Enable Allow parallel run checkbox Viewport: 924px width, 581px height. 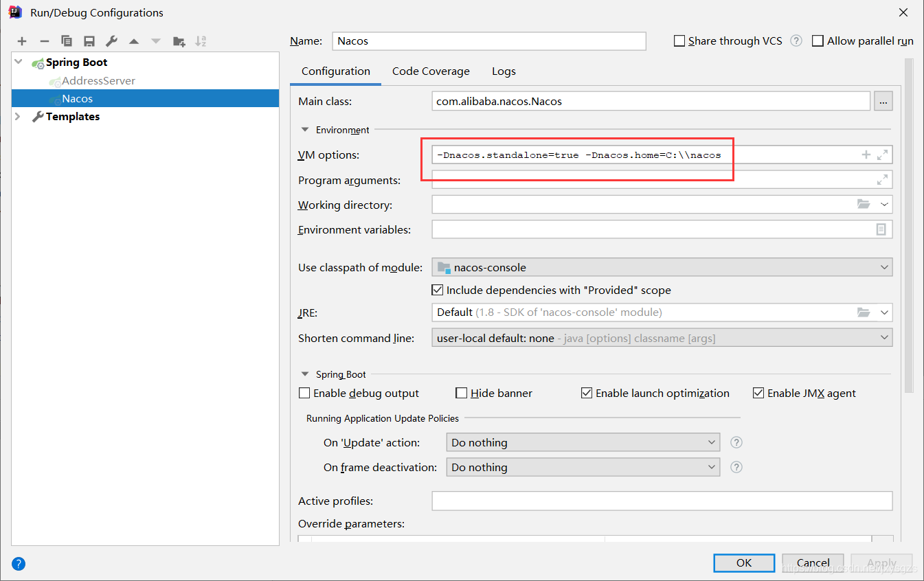pyautogui.click(x=818, y=41)
